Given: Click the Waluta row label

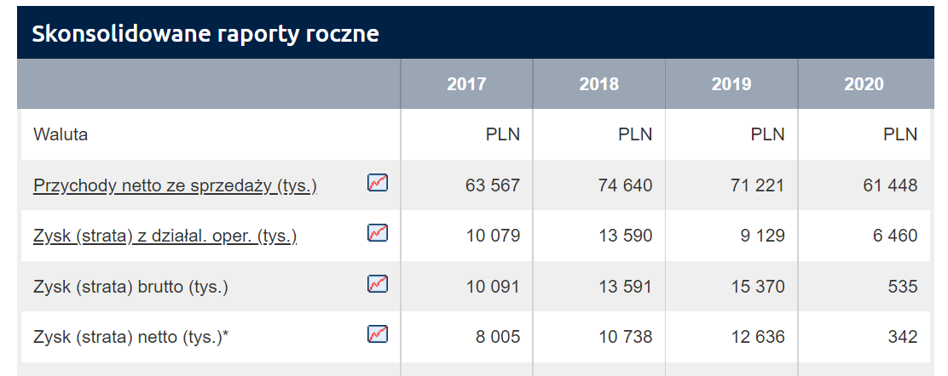Looking at the screenshot, I should pyautogui.click(x=60, y=134).
